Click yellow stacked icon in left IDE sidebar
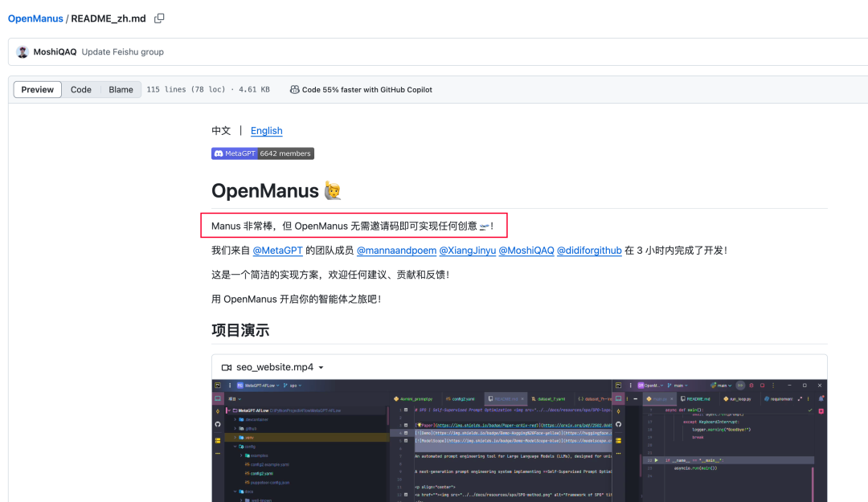Image resolution: width=868 pixels, height=502 pixels. click(218, 441)
